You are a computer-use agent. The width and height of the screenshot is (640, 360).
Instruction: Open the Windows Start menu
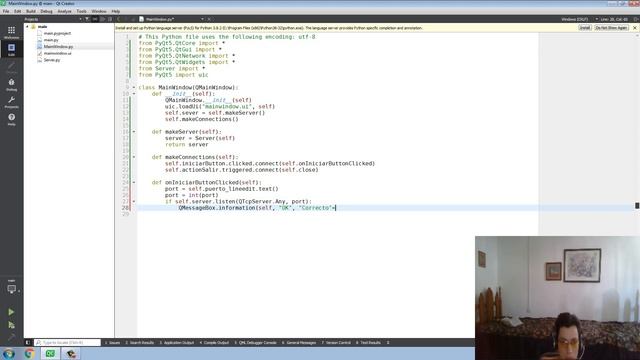click(x=9, y=353)
